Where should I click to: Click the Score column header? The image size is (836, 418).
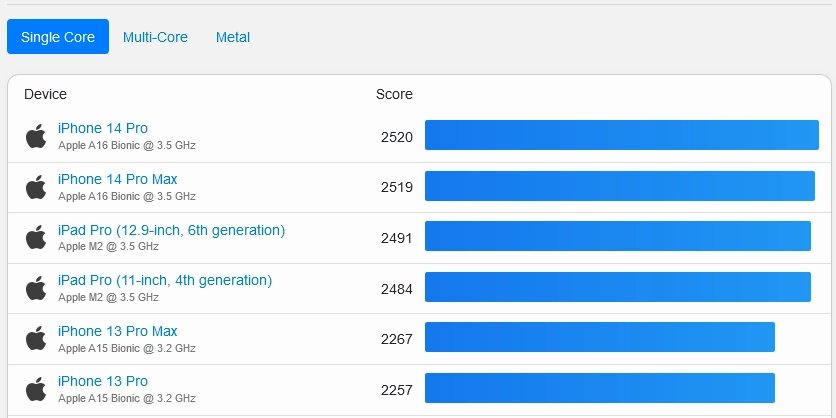(394, 94)
